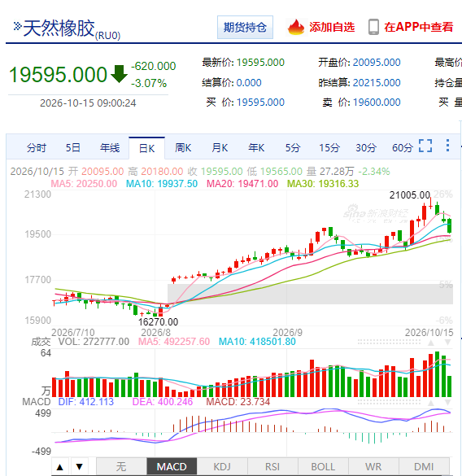Switch to 5日 chart tab
The width and height of the screenshot is (462, 476).
[73, 148]
